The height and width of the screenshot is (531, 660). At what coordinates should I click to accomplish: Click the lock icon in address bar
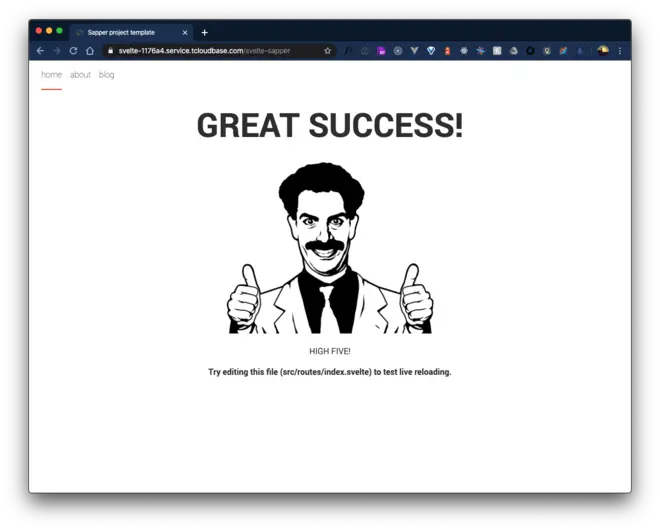110,51
